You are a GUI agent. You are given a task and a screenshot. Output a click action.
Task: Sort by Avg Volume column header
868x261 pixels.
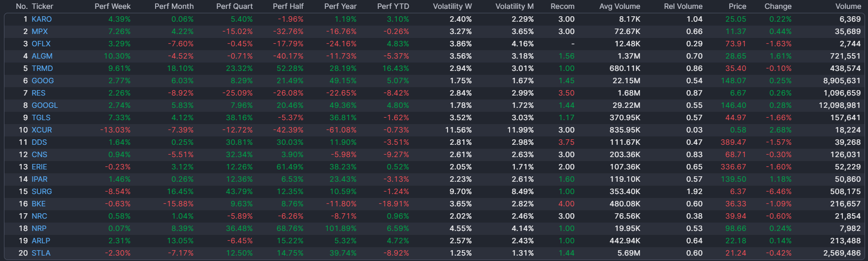pyautogui.click(x=620, y=6)
